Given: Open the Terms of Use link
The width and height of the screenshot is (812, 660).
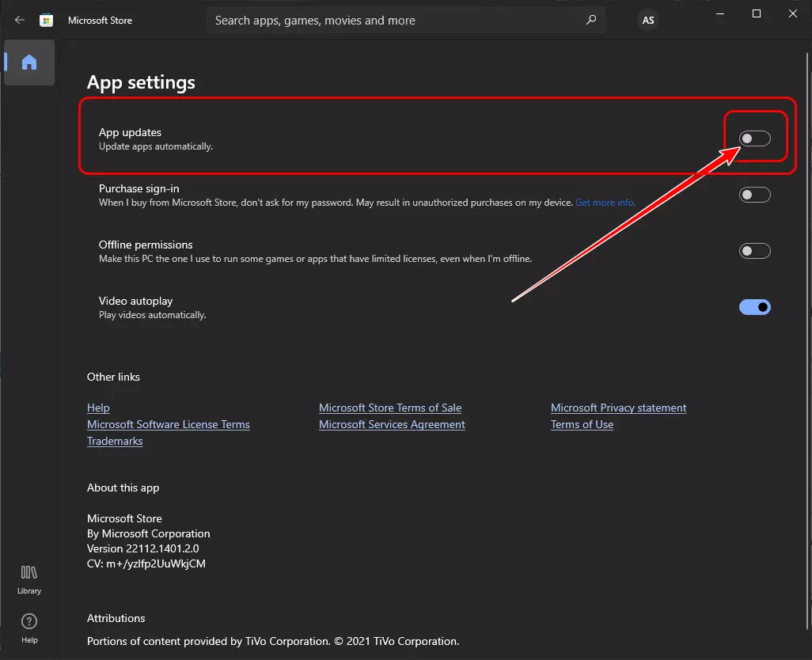Looking at the screenshot, I should tap(582, 424).
